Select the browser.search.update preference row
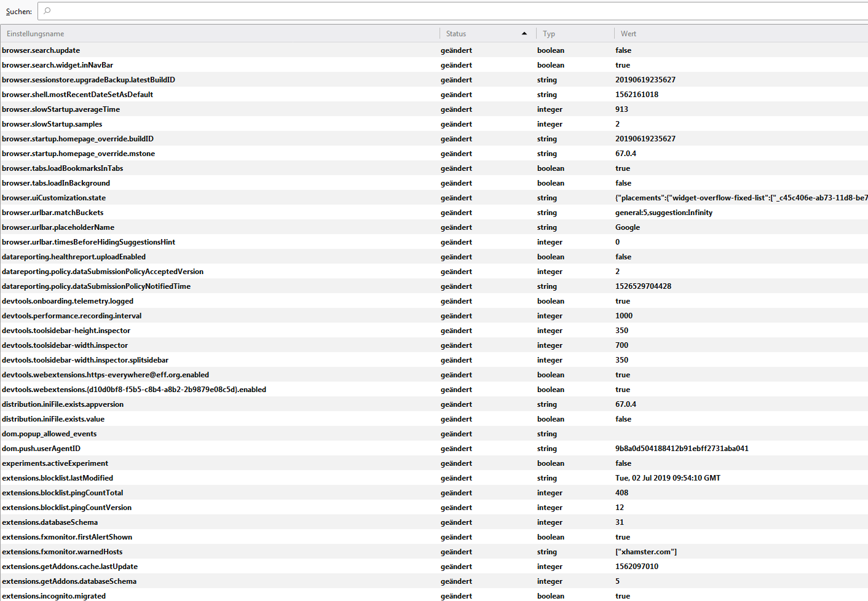The image size is (868, 601). pyautogui.click(x=41, y=50)
